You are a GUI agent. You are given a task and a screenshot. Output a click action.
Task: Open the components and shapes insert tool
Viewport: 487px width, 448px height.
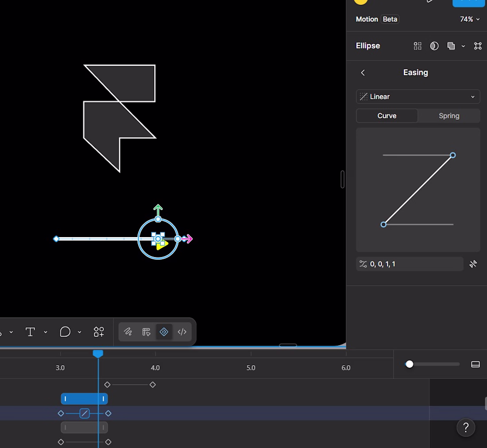click(x=99, y=332)
